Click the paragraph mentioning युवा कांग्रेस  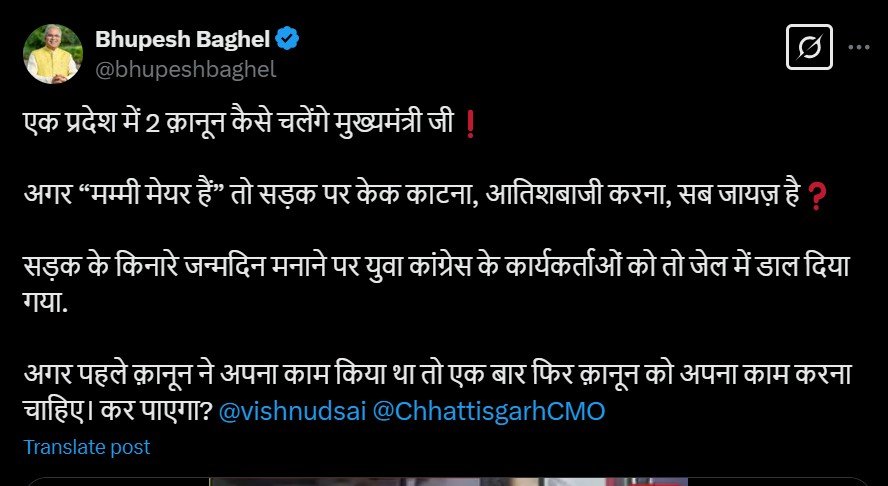437,284
